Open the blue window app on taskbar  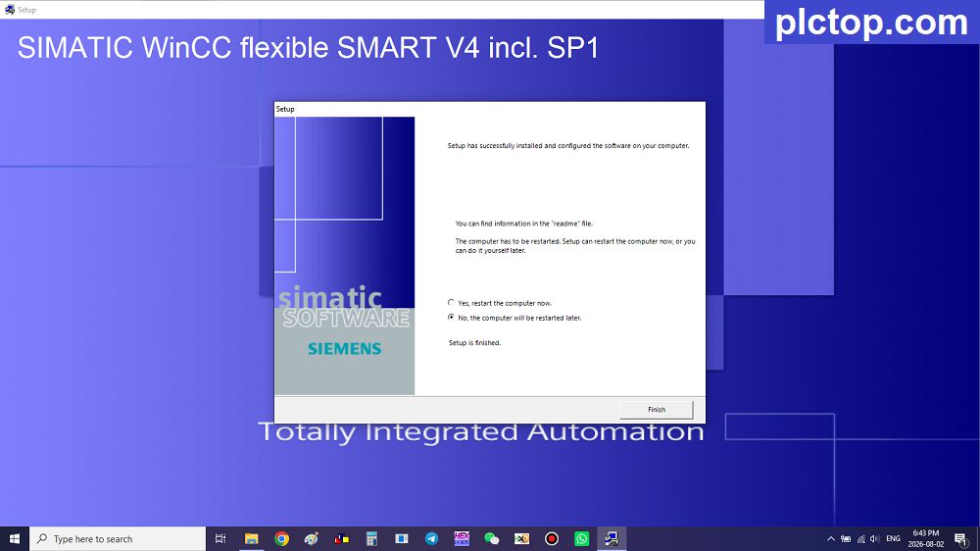pos(401,538)
